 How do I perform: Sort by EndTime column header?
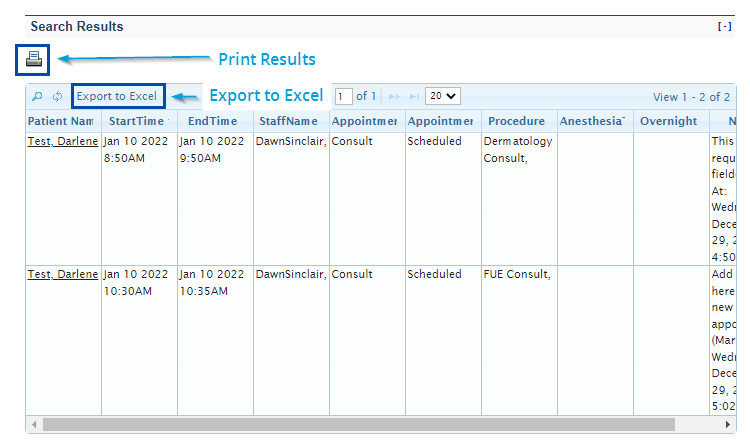(x=214, y=121)
